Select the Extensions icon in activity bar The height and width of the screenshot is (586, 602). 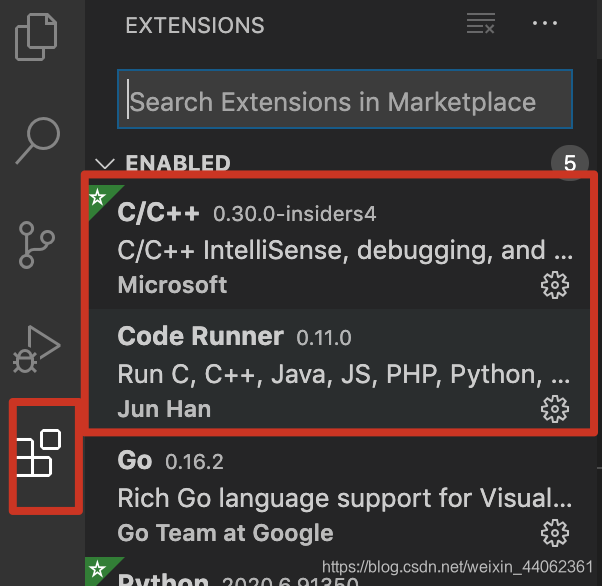40,455
